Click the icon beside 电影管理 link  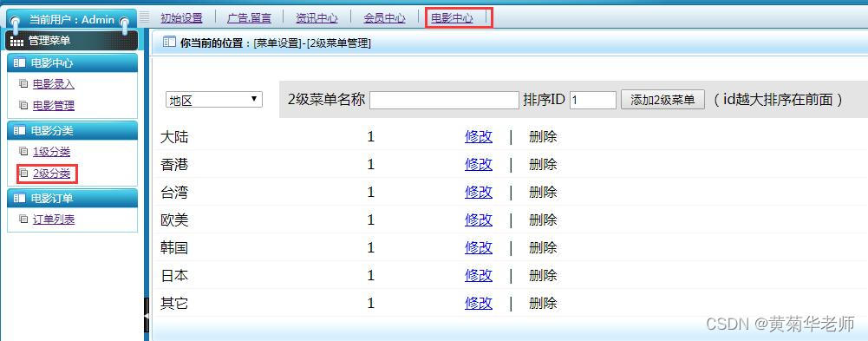(x=23, y=105)
